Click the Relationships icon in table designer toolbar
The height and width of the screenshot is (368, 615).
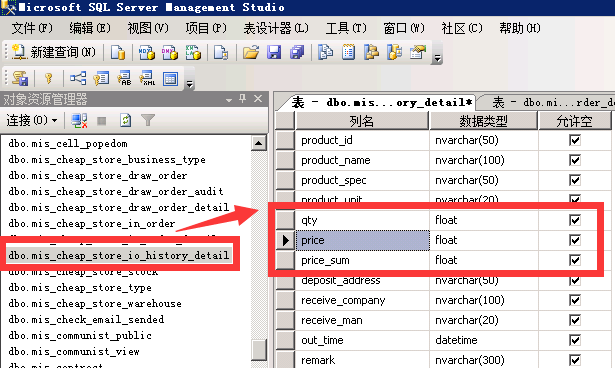(x=78, y=78)
